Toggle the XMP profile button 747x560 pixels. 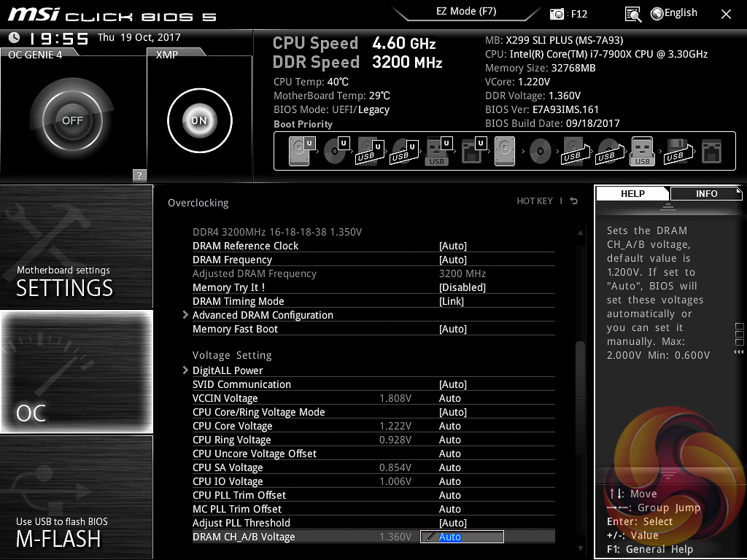(199, 120)
